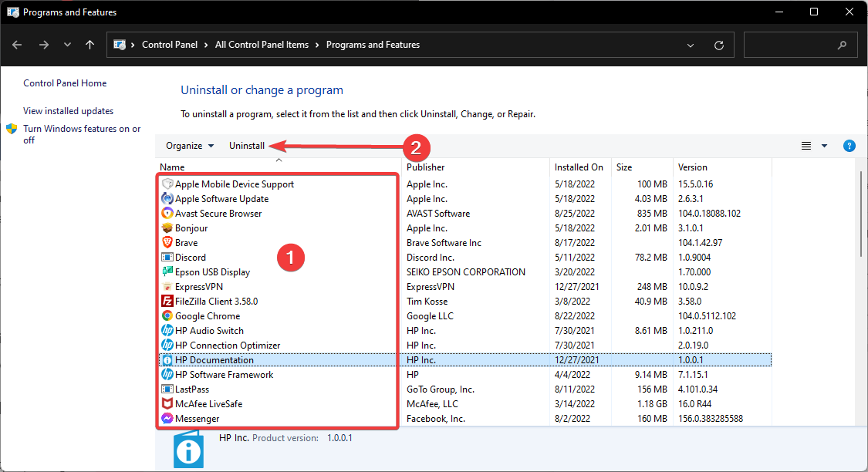The height and width of the screenshot is (472, 868).
Task: Click the Messenger program icon
Action: pyautogui.click(x=167, y=418)
